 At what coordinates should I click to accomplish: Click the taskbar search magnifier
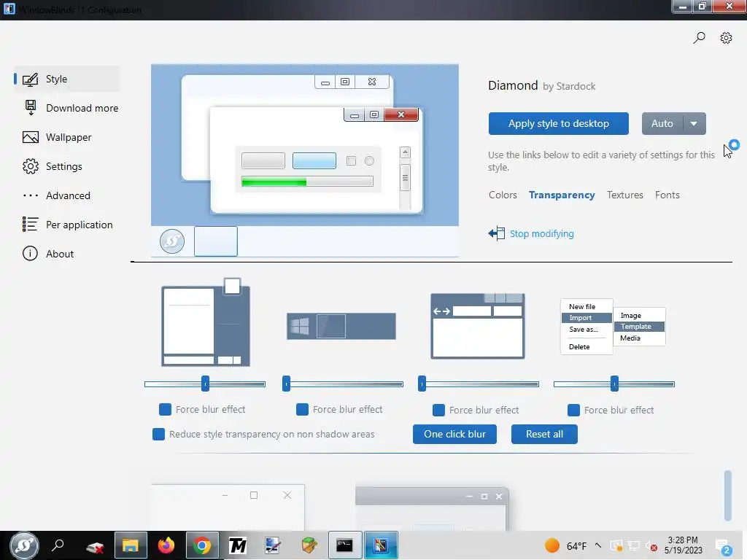click(x=58, y=545)
